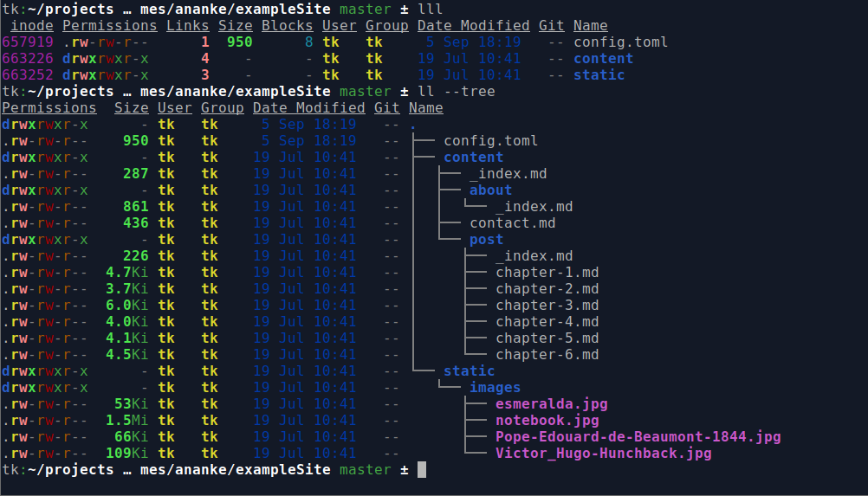Click the Date Modified header in tree listing
This screenshot has height=496, width=868.
coord(309,108)
